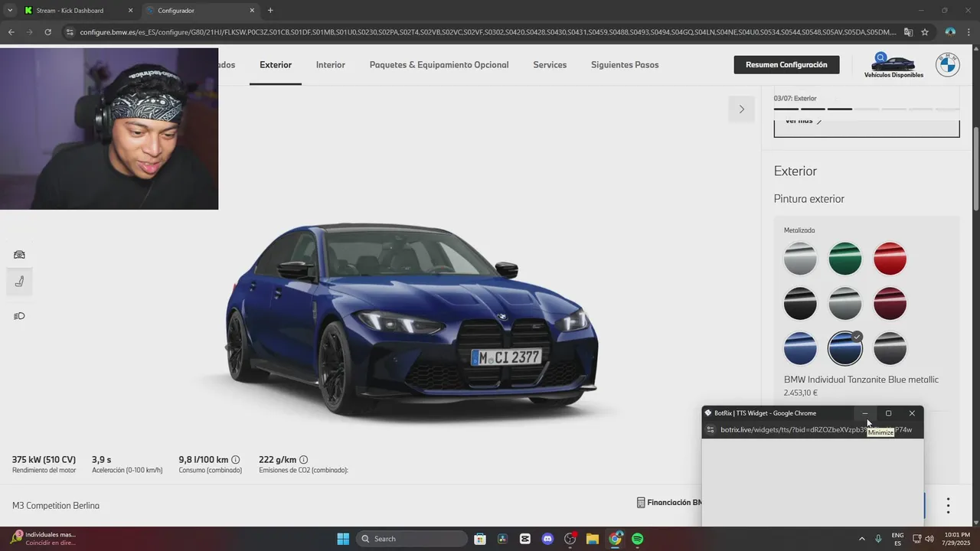Click the blue BMW M3 car image

click(411, 321)
